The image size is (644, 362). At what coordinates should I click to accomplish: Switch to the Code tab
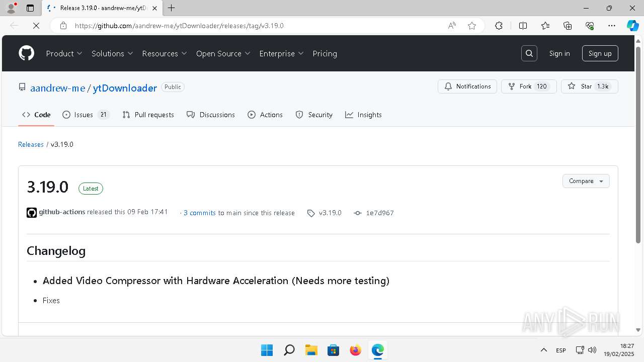coord(36,115)
